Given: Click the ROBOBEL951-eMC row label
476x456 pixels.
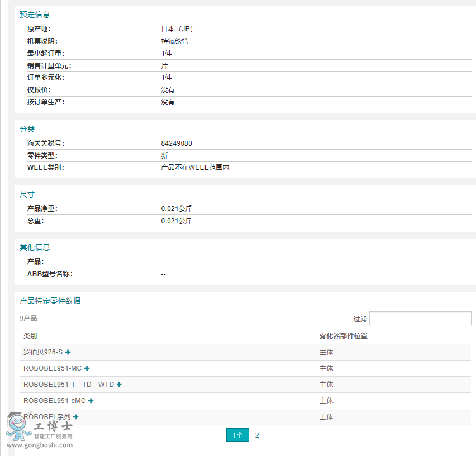Looking at the screenshot, I should [x=55, y=401].
